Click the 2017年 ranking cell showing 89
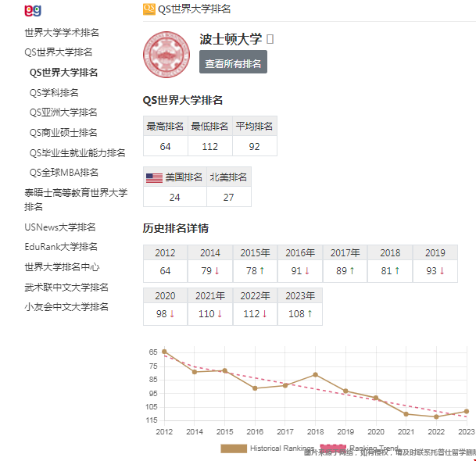The width and height of the screenshot is (476, 461). pyautogui.click(x=345, y=270)
